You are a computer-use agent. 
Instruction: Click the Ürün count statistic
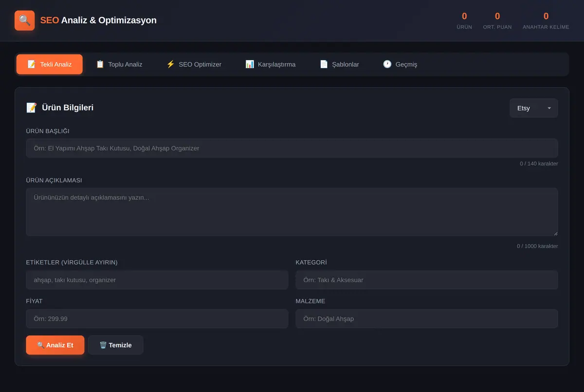[x=464, y=20]
